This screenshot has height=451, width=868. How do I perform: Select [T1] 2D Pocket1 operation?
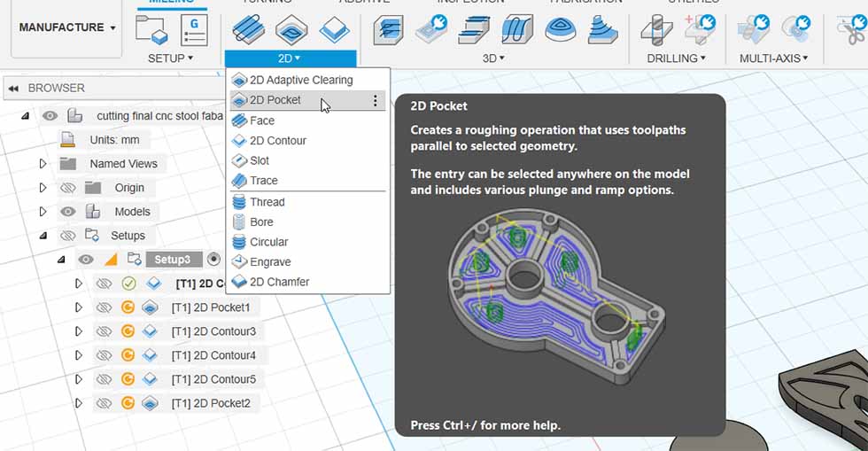[x=211, y=307]
